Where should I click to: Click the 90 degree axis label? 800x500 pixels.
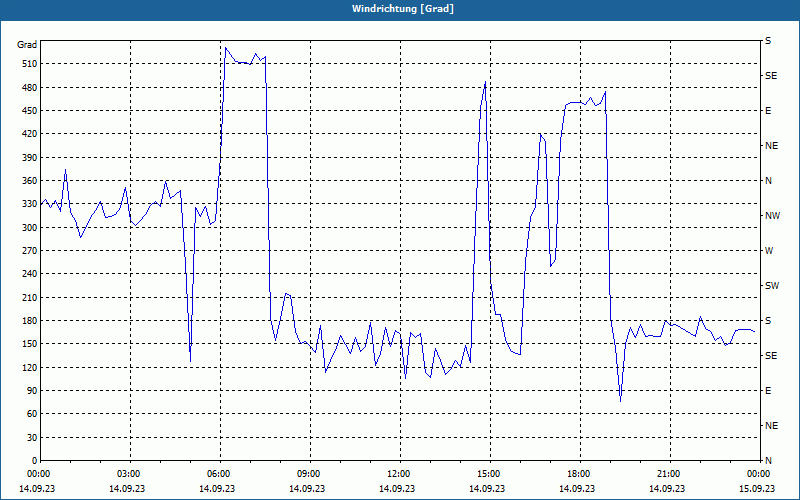point(31,391)
